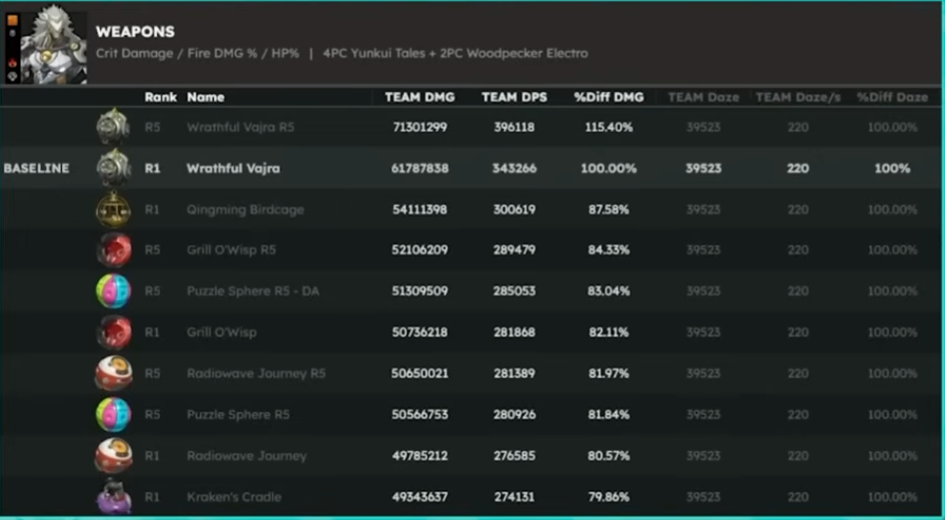
Task: Click the 84.33% damage difference
Action: 609,249
